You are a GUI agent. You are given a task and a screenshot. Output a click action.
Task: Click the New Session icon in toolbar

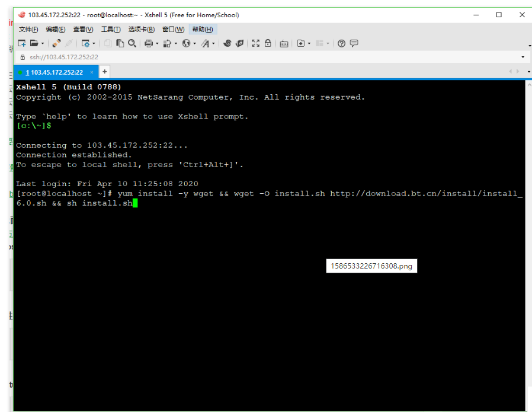pos(21,43)
